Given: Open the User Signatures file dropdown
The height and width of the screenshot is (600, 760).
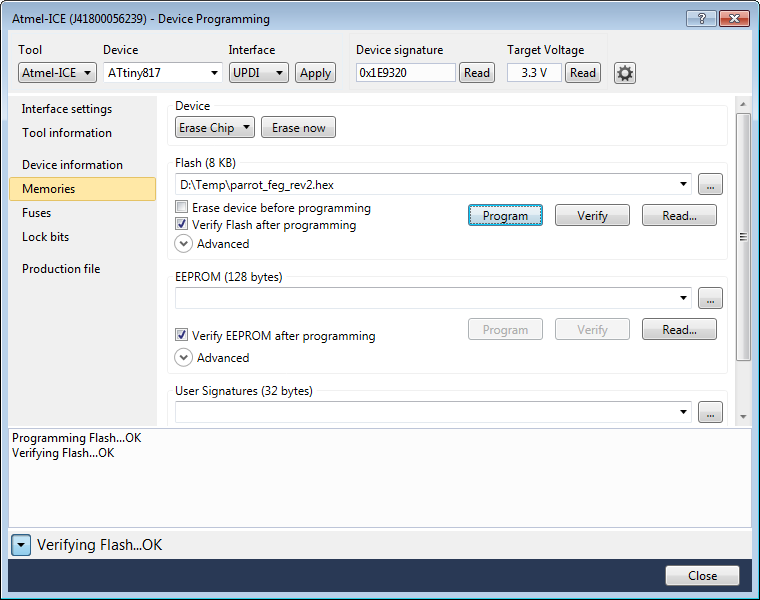Looking at the screenshot, I should pyautogui.click(x=683, y=412).
